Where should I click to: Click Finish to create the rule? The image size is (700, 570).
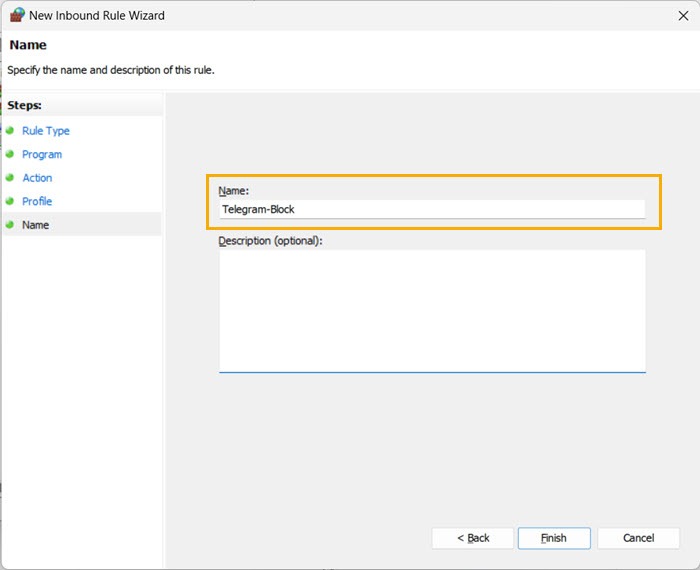pyautogui.click(x=554, y=538)
